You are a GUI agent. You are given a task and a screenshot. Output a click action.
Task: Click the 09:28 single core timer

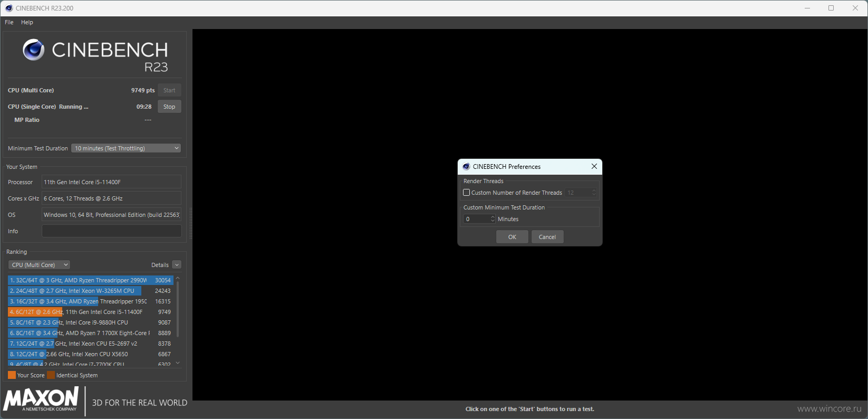point(144,107)
